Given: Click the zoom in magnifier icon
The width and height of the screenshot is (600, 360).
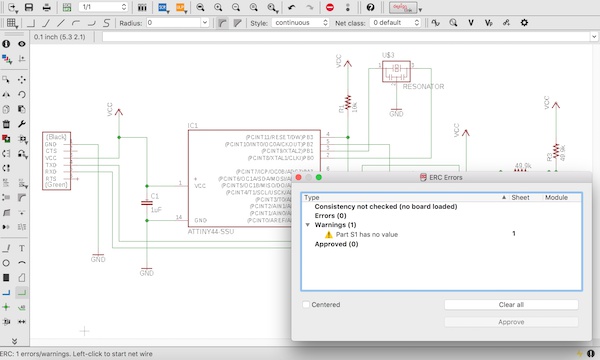Looking at the screenshot, I should (x=218, y=7).
